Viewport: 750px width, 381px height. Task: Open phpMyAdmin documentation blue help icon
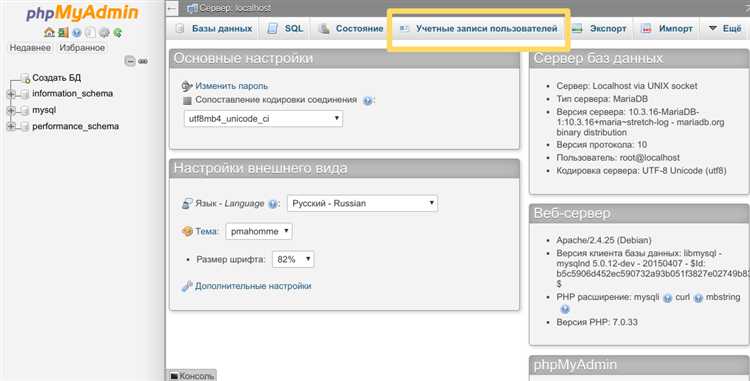[77, 33]
